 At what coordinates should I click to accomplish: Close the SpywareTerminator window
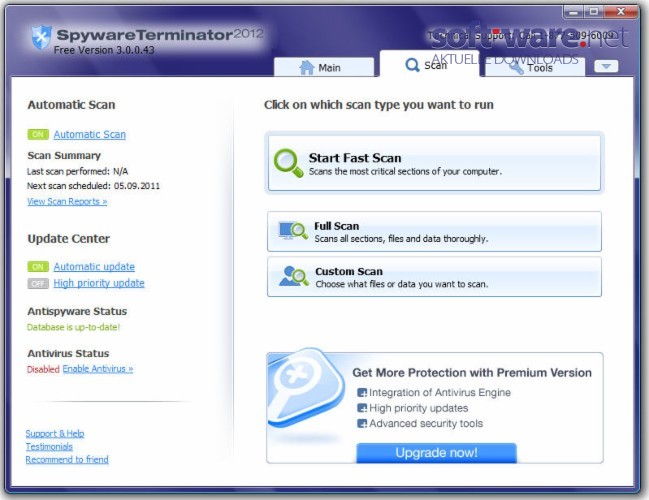[620, 12]
